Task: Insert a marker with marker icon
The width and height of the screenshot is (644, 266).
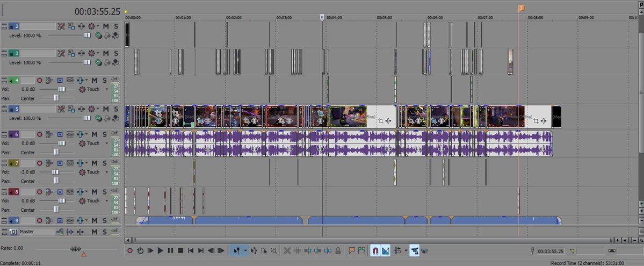Action: pos(352,250)
